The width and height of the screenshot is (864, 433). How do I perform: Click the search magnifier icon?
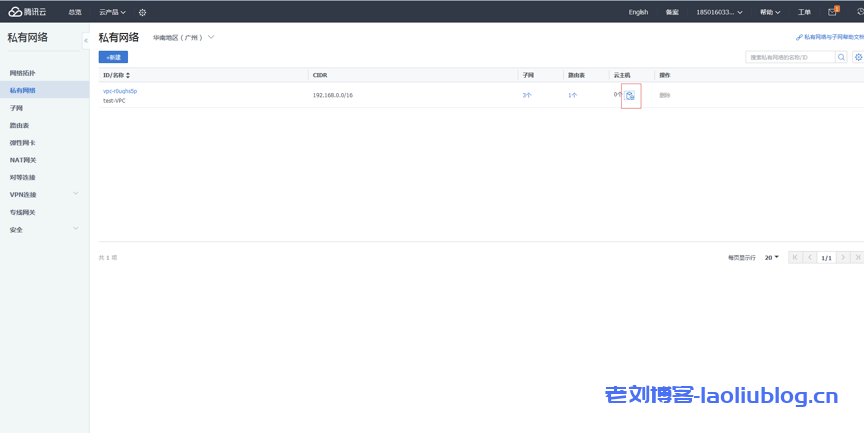841,57
